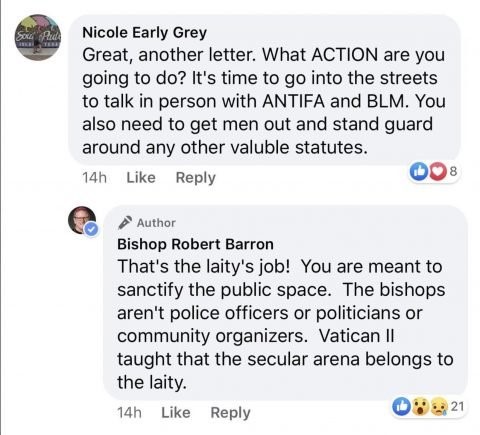
Task: Open the 8 reactions count on Nicole's comment
Action: (453, 171)
